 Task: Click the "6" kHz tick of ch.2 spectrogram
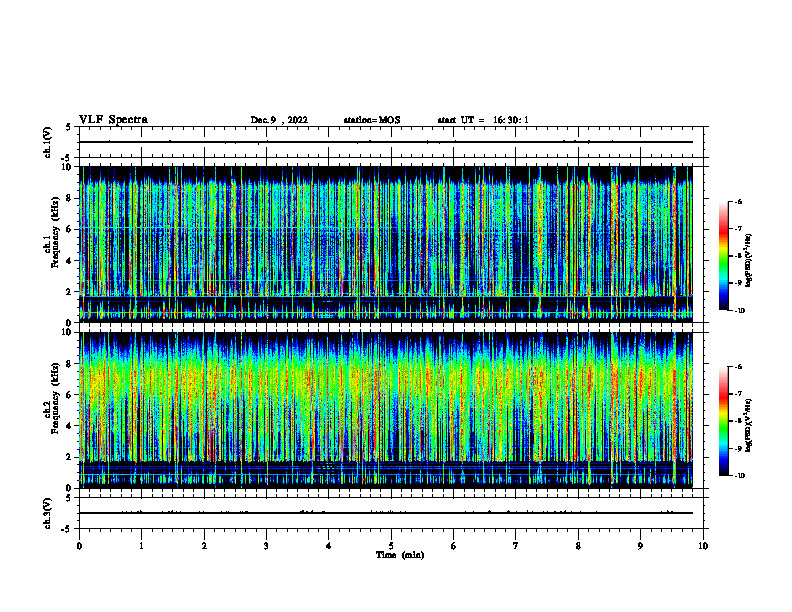[x=70, y=395]
